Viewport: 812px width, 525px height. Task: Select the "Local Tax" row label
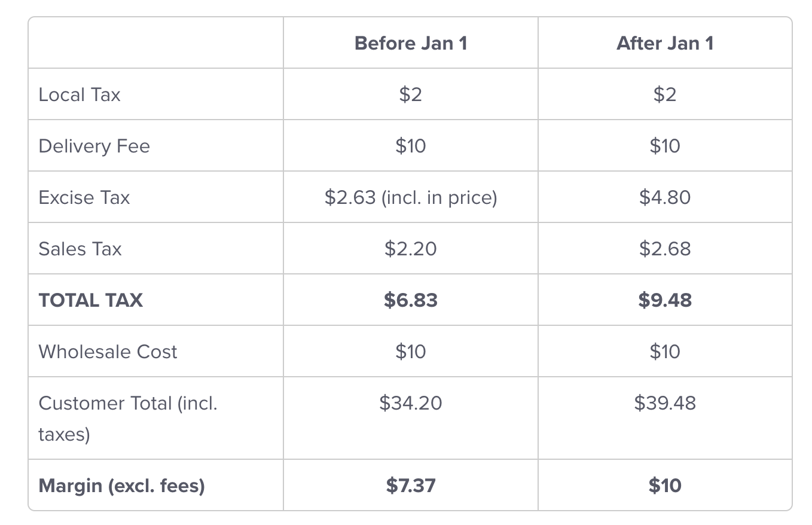[80, 94]
